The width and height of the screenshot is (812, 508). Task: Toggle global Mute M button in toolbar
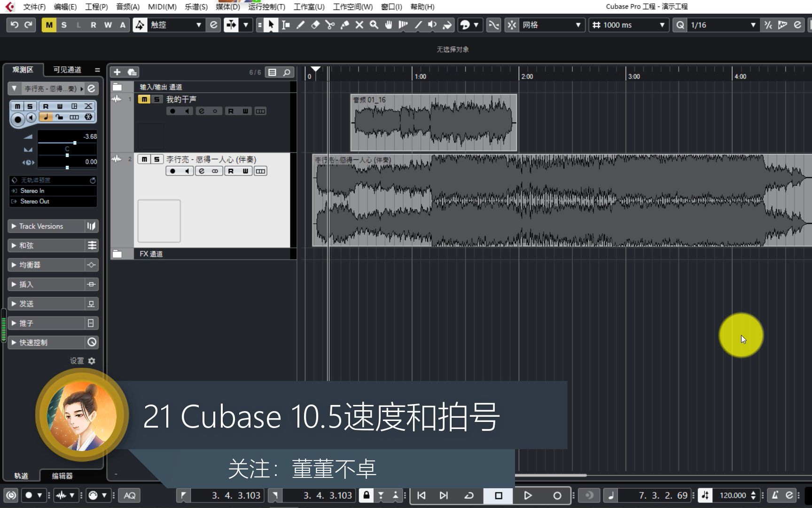[49, 25]
